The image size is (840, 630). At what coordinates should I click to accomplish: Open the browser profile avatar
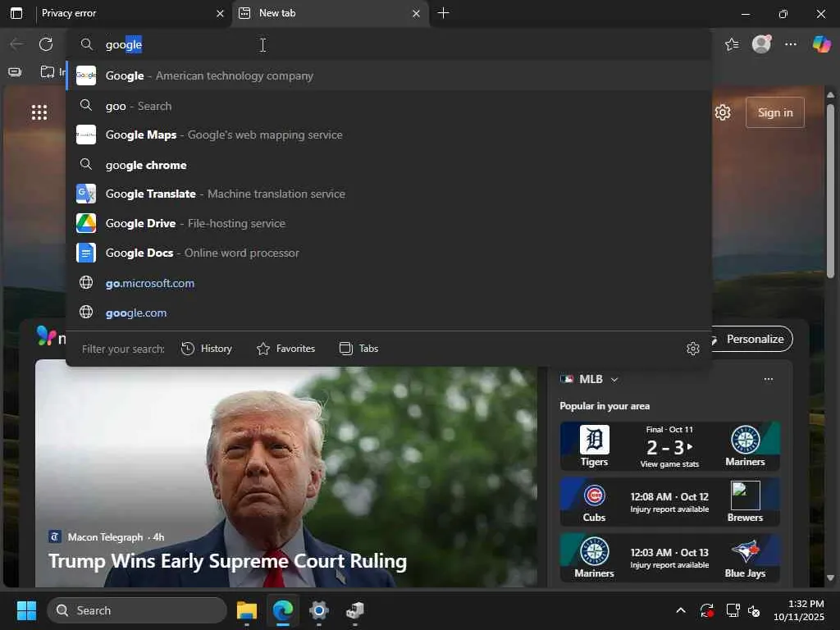pos(761,44)
